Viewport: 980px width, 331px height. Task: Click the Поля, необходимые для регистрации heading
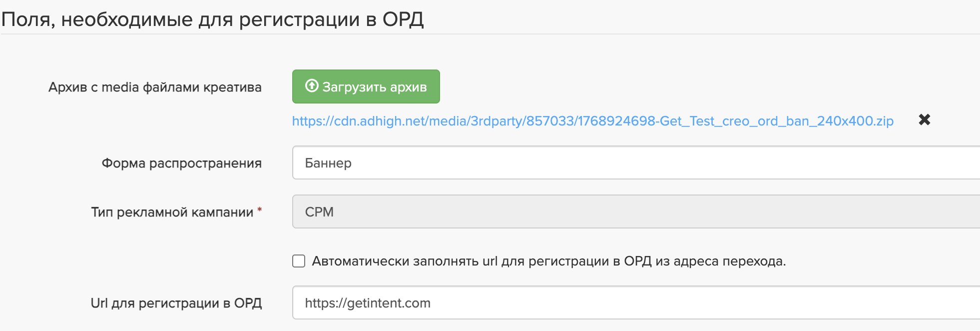tap(212, 19)
